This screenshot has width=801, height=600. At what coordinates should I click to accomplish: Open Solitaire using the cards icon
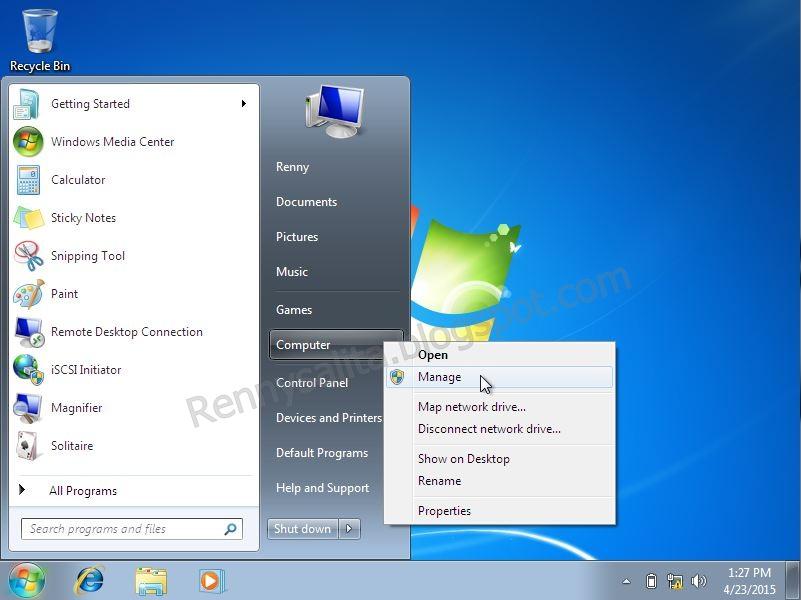point(27,446)
